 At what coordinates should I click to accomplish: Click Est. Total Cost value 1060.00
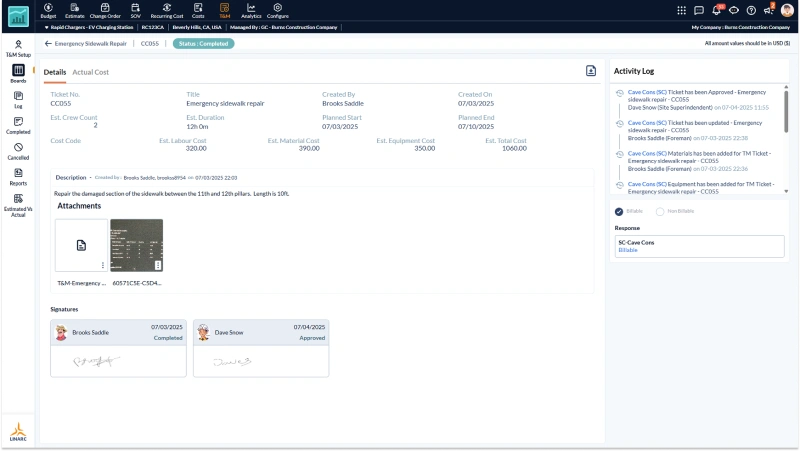[x=514, y=148]
